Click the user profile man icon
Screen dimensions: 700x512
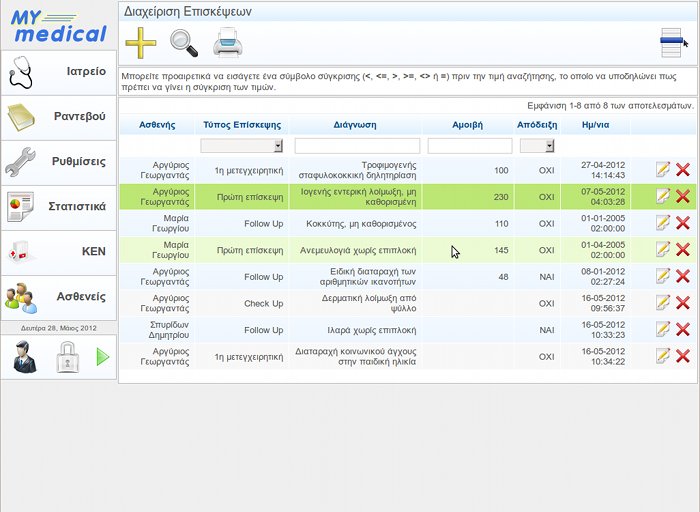click(x=25, y=357)
